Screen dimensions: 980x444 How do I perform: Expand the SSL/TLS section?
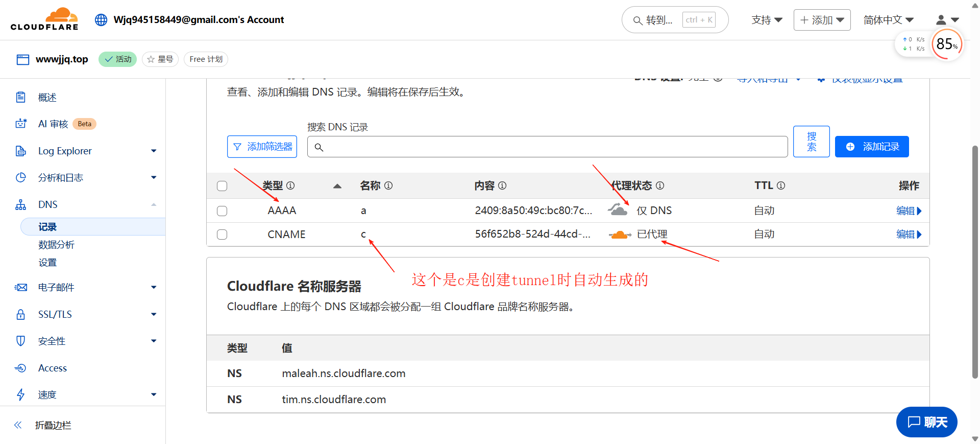click(x=154, y=314)
